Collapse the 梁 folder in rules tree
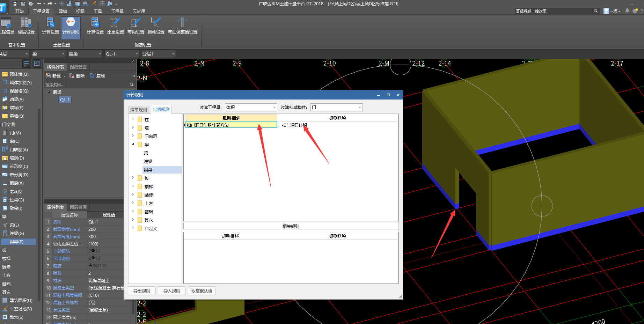 (133, 144)
